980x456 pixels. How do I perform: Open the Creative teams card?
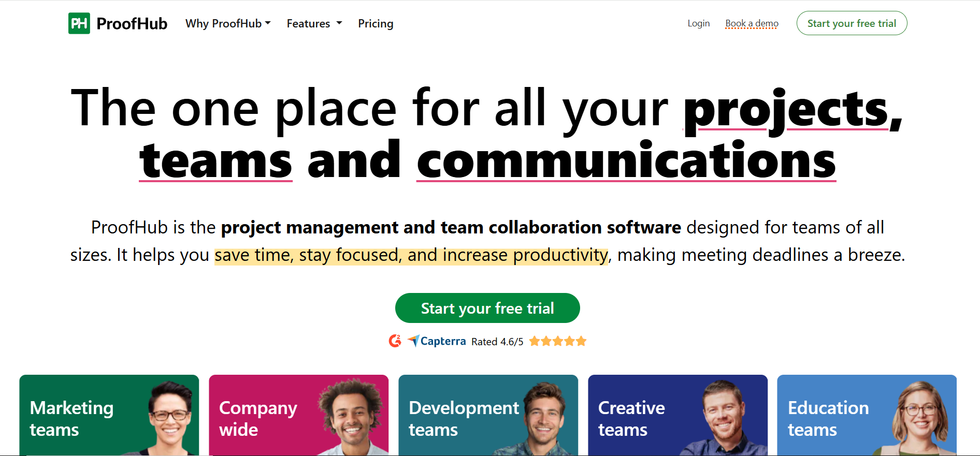(x=678, y=415)
